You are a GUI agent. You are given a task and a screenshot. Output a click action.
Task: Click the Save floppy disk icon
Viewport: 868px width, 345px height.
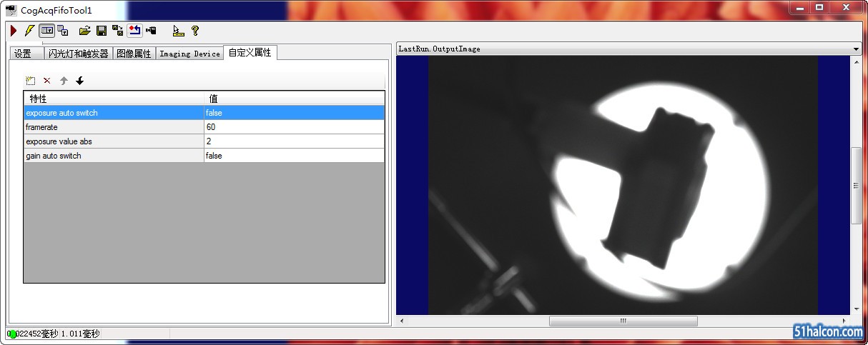click(x=102, y=31)
